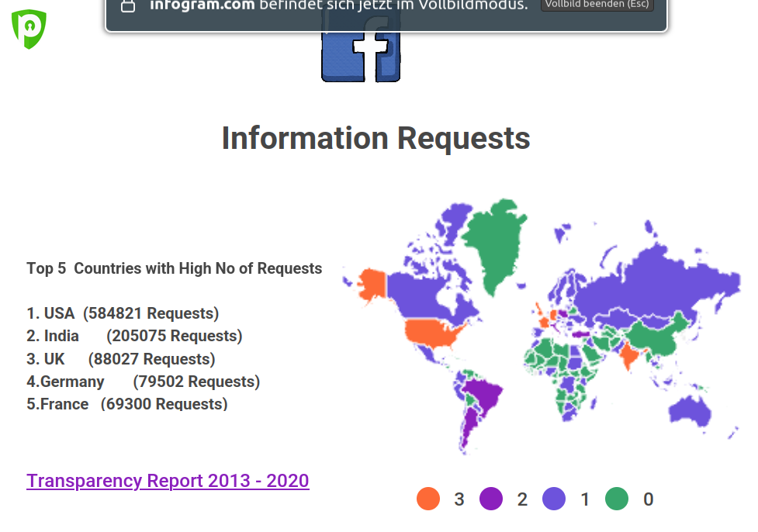Toggle the orange legend circle for 3
The width and height of the screenshot is (758, 532).
click(x=428, y=499)
